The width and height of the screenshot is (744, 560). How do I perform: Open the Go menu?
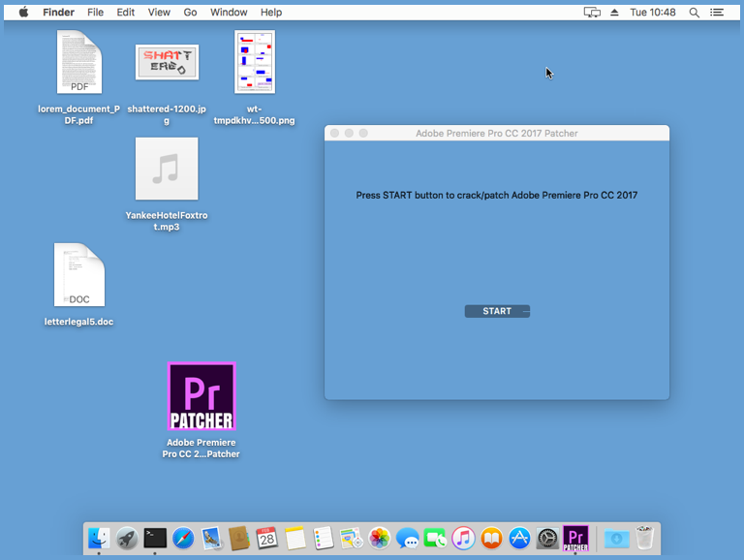click(x=190, y=13)
